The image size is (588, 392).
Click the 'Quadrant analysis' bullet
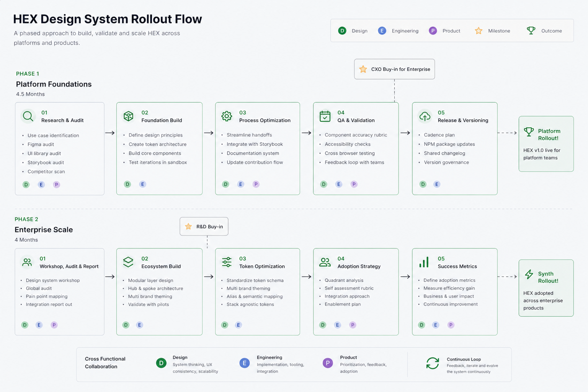coord(344,280)
